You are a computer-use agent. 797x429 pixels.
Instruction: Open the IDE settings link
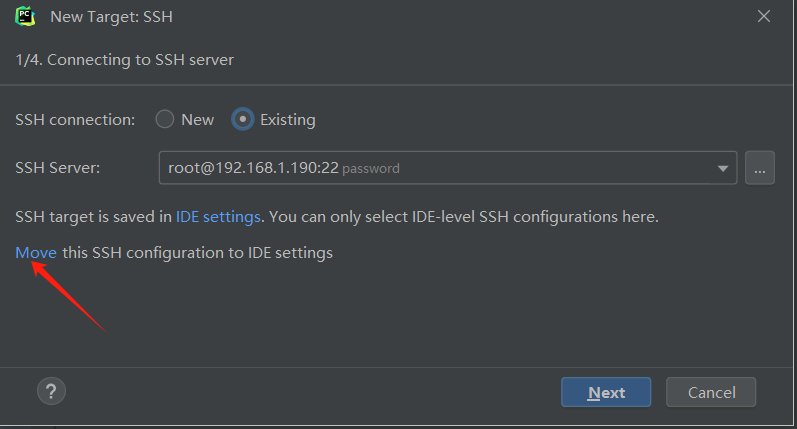[218, 216]
